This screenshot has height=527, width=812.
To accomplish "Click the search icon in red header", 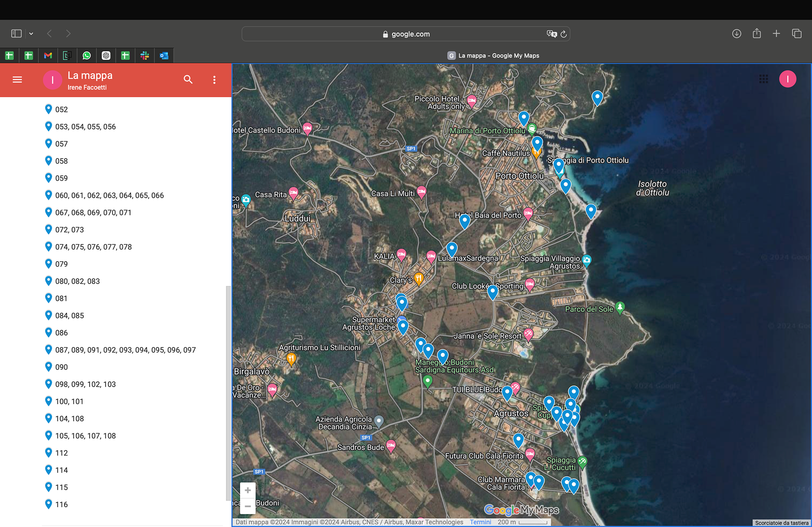I will [x=188, y=79].
